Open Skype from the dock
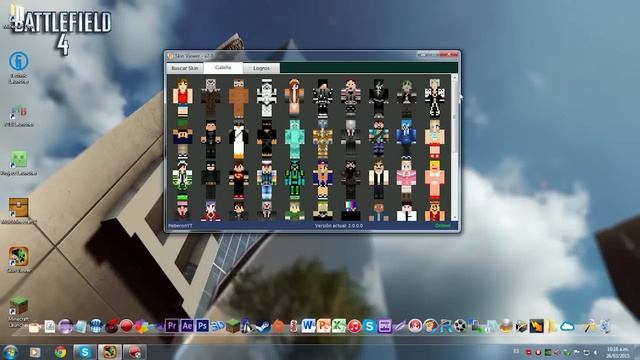Viewport: 640px width, 360px height. (369, 326)
